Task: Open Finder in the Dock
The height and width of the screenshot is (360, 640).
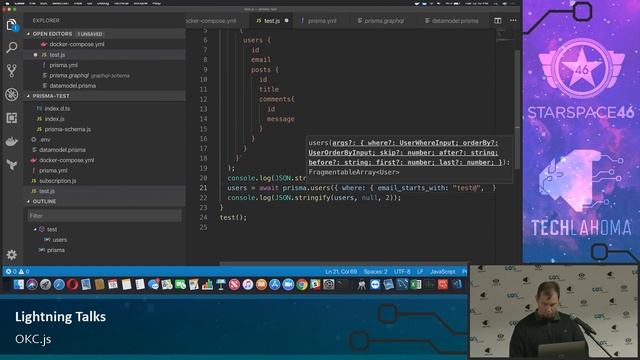Action: (19, 284)
